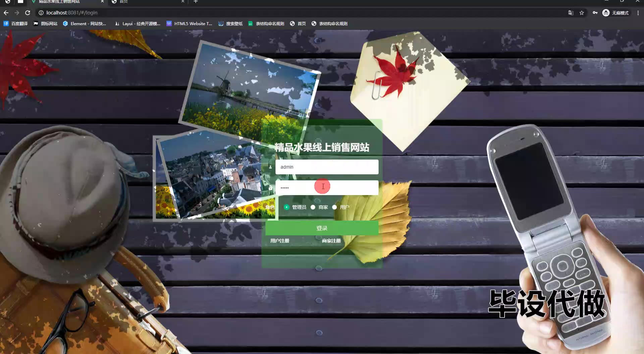Select the 用户 role radio button
Image resolution: width=644 pixels, height=354 pixels.
[334, 207]
